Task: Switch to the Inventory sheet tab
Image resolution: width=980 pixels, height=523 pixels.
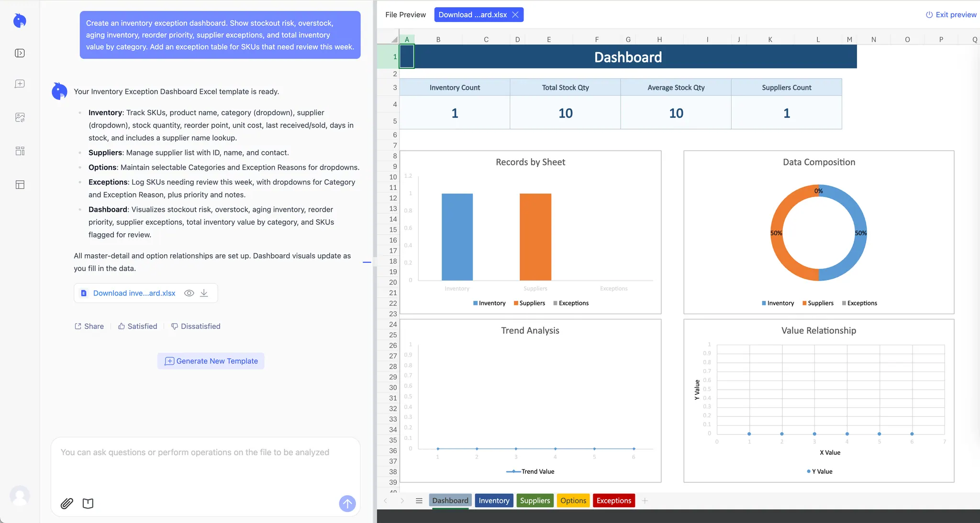Action: [x=494, y=501]
